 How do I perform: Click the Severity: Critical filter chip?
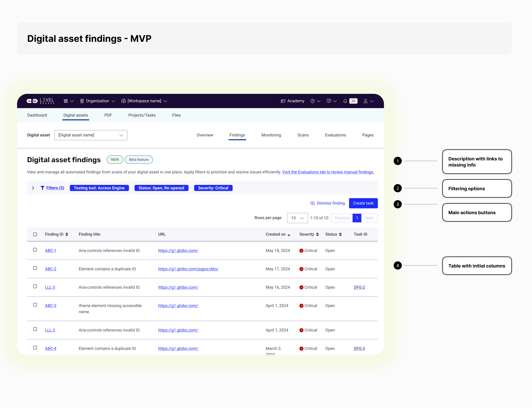tap(213, 188)
